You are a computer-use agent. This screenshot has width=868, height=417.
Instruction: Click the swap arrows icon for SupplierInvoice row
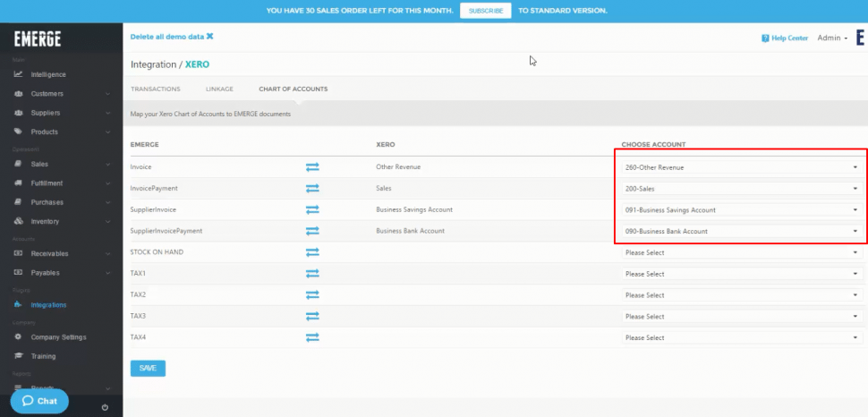coord(312,209)
